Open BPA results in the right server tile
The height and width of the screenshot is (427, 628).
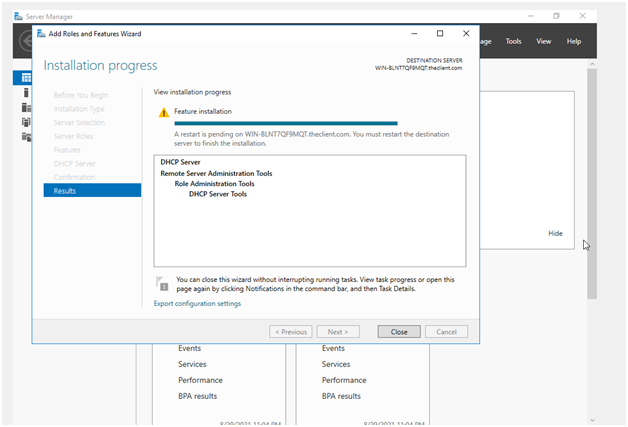341,396
